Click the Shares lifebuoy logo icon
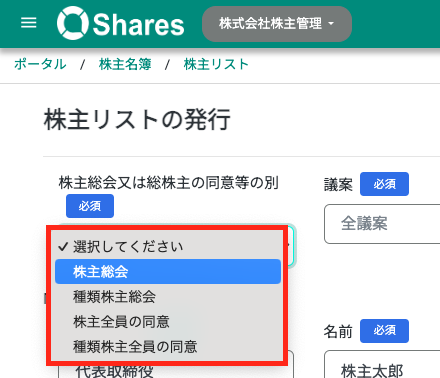440x378 pixels. pos(73,23)
